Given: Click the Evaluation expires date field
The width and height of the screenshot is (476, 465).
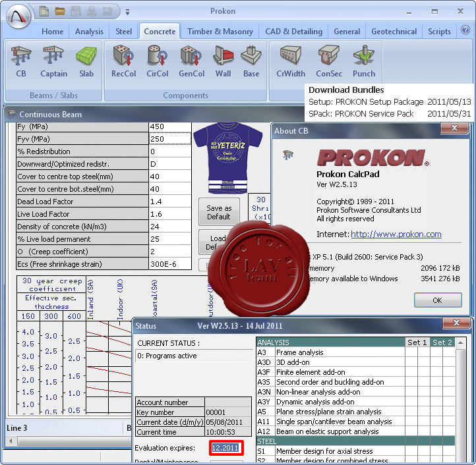Looking at the screenshot, I should 226,448.
